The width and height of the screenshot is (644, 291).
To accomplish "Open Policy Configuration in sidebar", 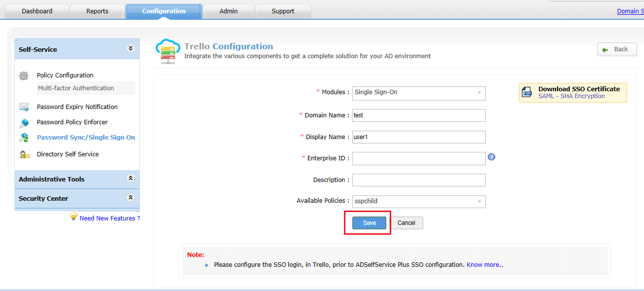I will point(65,75).
